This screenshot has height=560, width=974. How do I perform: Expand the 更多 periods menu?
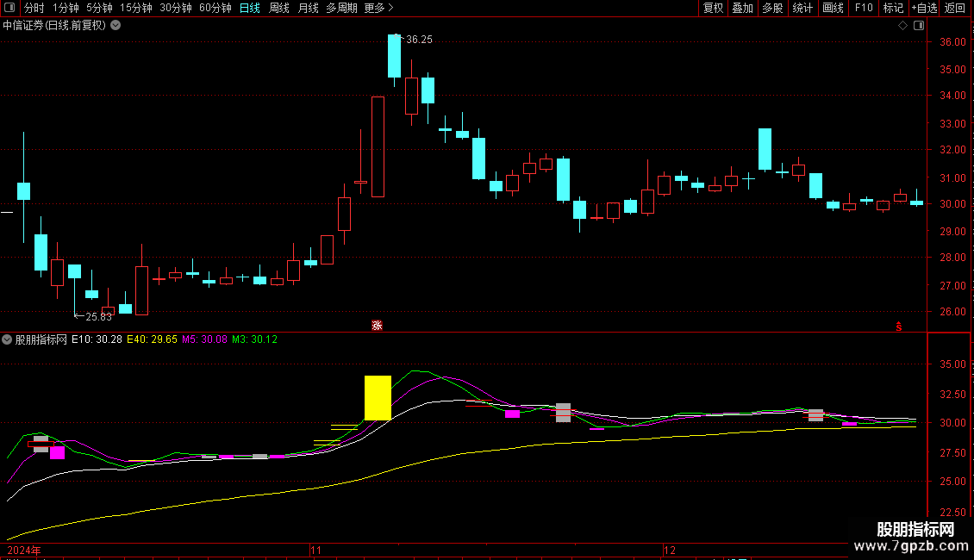click(378, 8)
